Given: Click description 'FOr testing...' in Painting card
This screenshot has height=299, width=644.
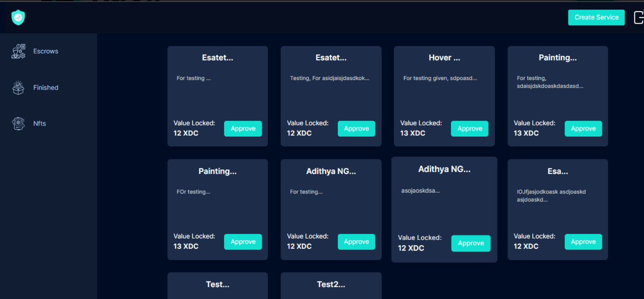Looking at the screenshot, I should (193, 192).
